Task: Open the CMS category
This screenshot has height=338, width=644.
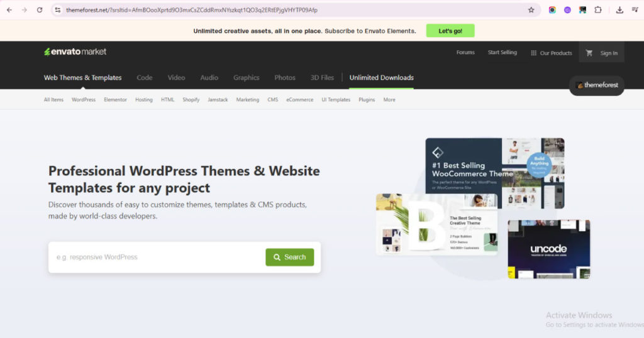Action: click(x=273, y=100)
